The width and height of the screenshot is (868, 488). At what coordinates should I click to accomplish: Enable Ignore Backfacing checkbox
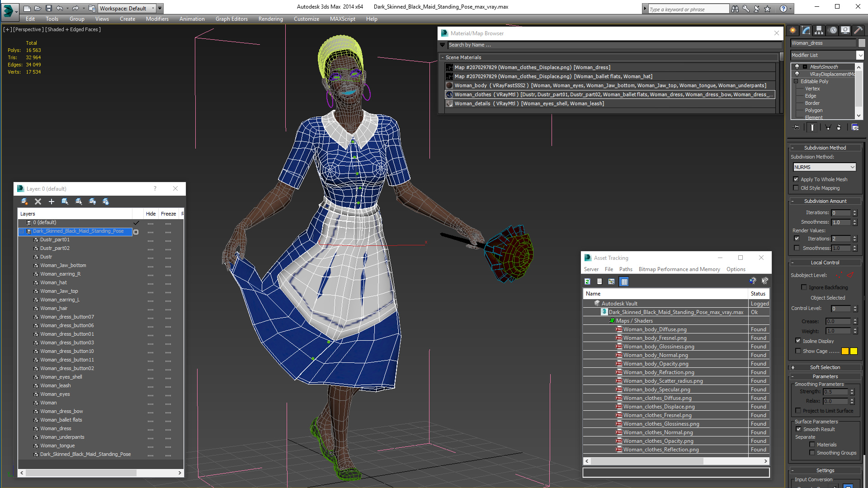pyautogui.click(x=804, y=287)
